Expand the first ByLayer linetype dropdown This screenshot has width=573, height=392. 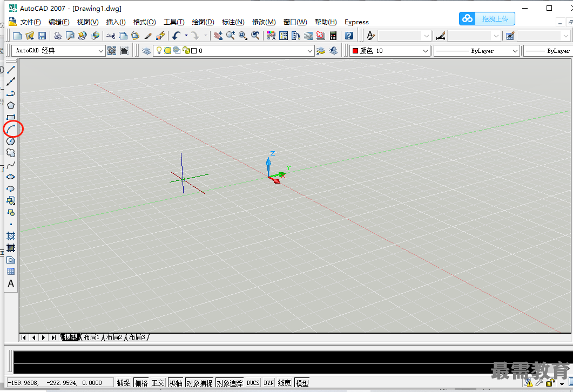point(515,51)
